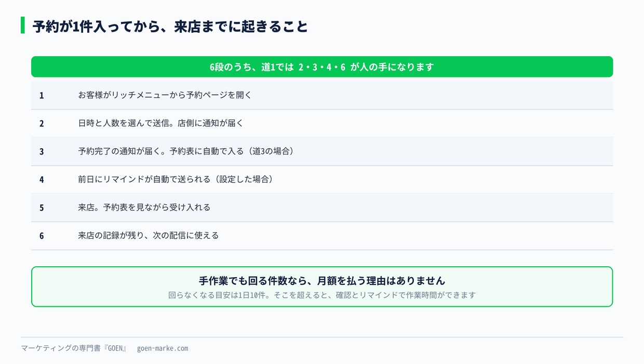644x364 pixels.
Task: Select row text 来店。予約表を見ながら受け入れる
Action: (144, 207)
